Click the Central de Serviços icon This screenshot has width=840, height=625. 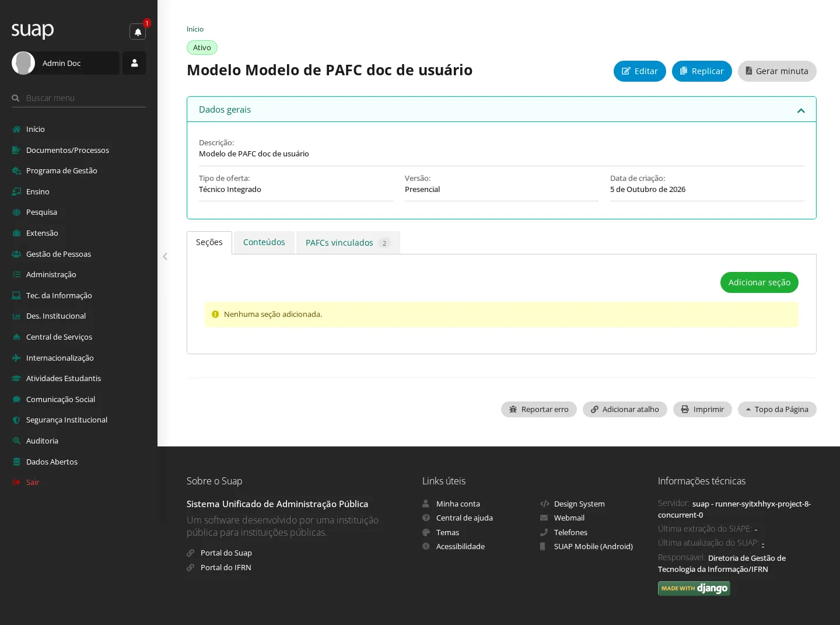[x=16, y=337]
